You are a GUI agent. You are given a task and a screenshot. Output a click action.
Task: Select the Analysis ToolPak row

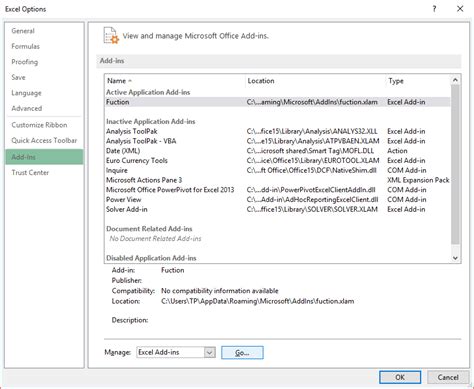click(278, 131)
